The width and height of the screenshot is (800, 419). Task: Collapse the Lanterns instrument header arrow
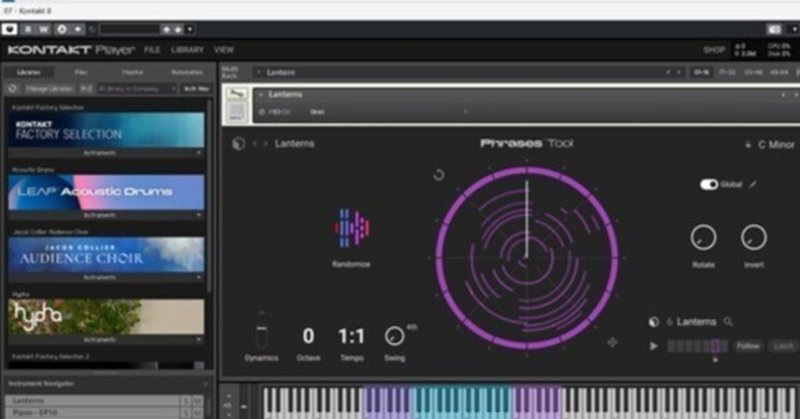point(261,95)
